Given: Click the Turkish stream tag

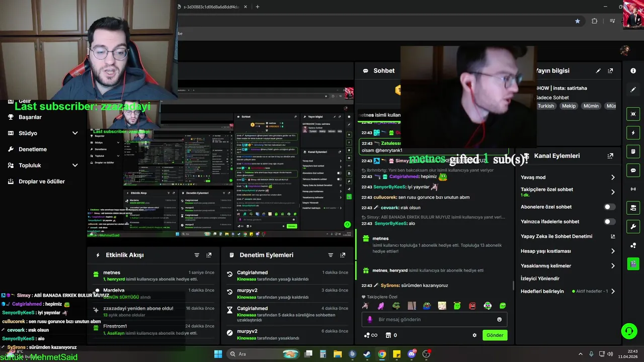Looking at the screenshot, I should coord(545,106).
